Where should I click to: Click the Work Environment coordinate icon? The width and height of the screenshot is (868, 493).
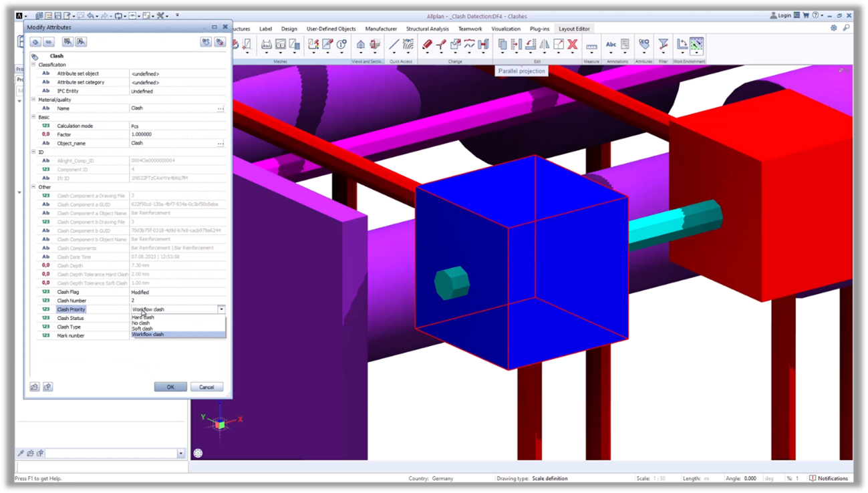(682, 45)
